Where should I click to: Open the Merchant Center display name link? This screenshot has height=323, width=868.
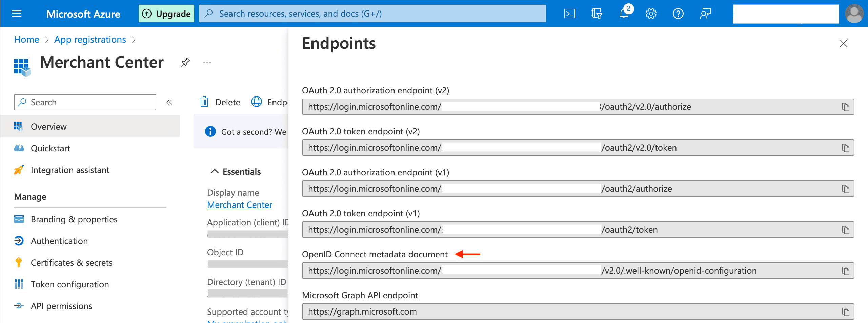240,205
